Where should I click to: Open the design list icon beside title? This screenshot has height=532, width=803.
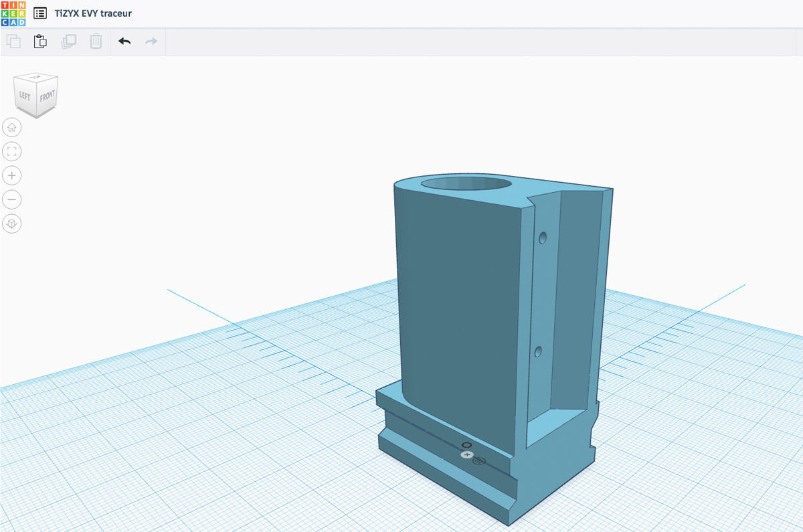[40, 13]
